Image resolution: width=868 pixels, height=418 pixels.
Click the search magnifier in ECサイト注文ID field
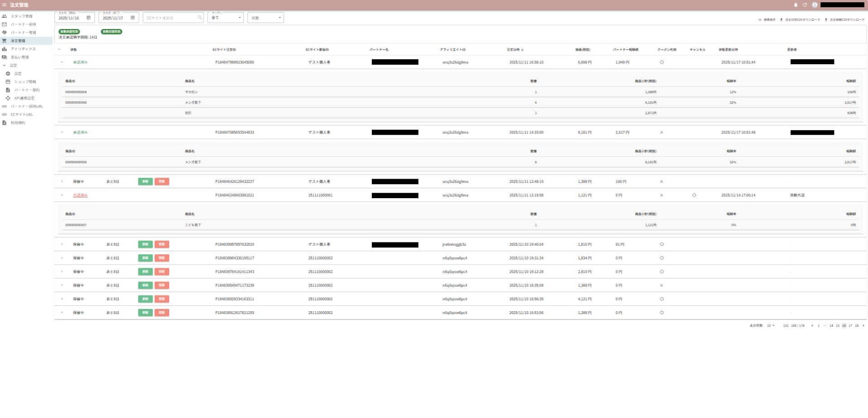click(199, 18)
